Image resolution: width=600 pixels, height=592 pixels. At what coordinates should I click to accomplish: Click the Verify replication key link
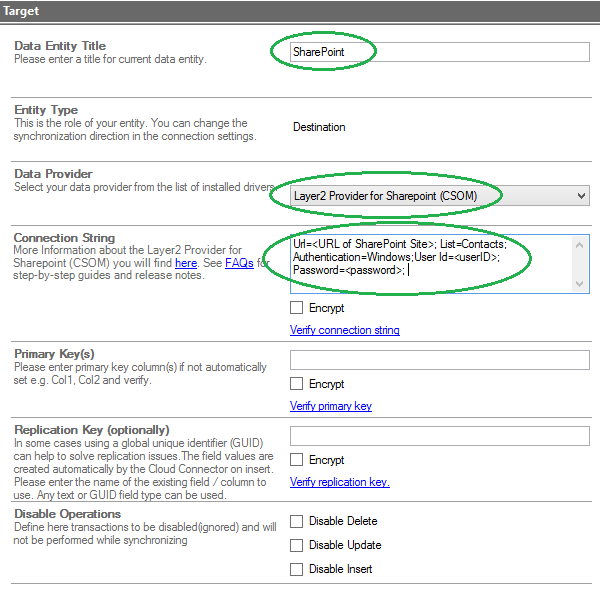pyautogui.click(x=339, y=482)
